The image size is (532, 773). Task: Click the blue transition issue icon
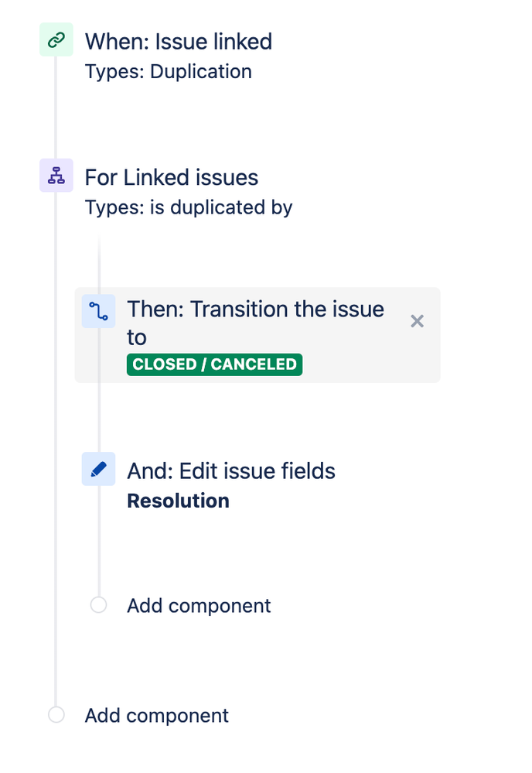tap(98, 312)
